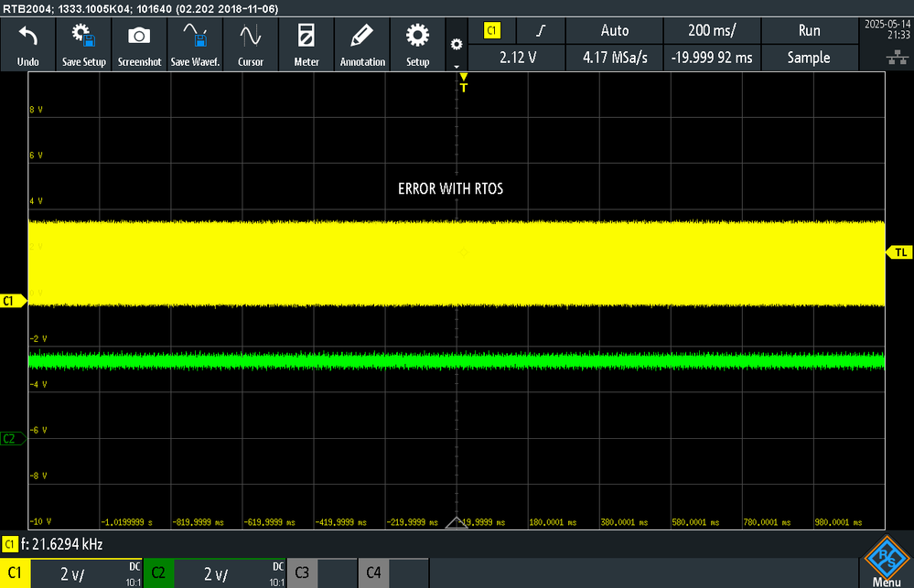This screenshot has width=914, height=588.
Task: Click the Undo toolbar icon
Action: point(28,45)
